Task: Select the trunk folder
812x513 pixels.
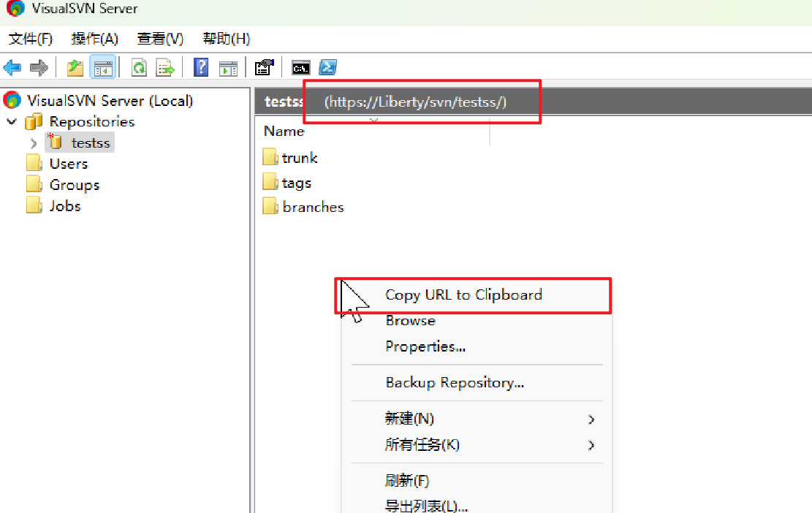Action: (x=299, y=158)
